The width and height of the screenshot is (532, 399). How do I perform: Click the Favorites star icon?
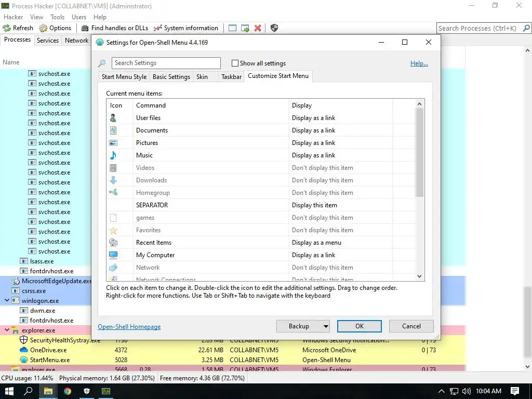[113, 230]
